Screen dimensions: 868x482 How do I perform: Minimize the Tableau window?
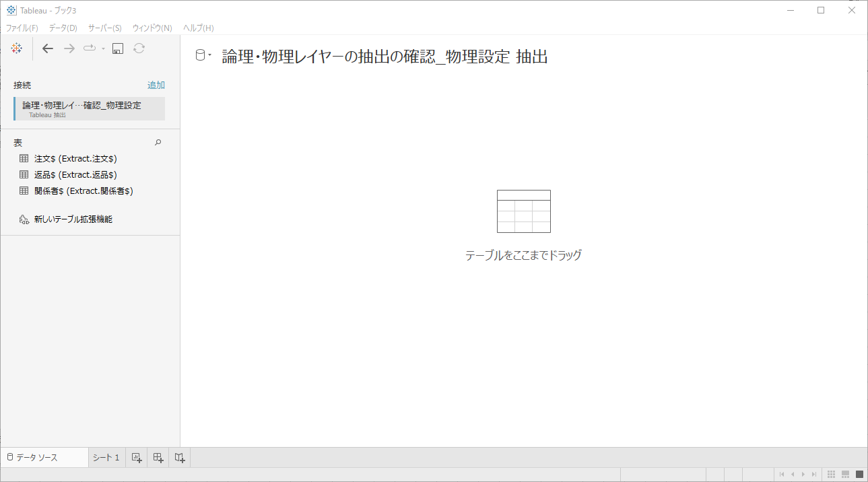point(789,10)
